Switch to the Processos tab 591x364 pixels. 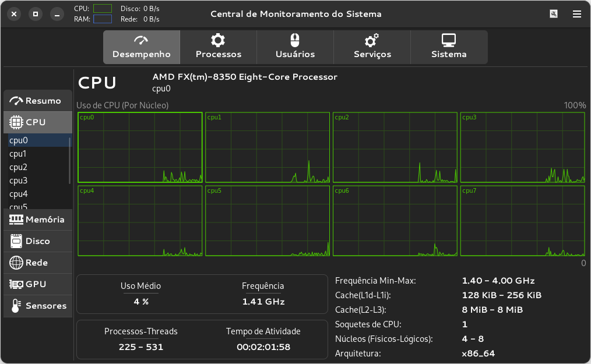click(218, 47)
